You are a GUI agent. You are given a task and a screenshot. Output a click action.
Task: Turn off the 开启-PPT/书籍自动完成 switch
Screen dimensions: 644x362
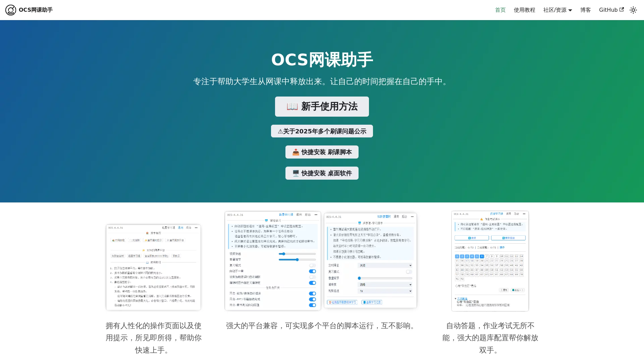[x=312, y=299]
